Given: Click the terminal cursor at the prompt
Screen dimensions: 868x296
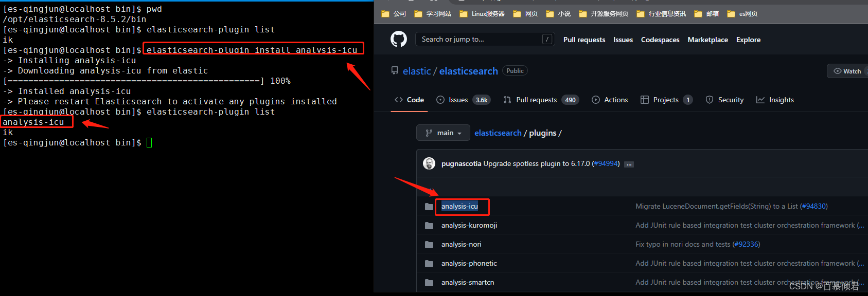Looking at the screenshot, I should [x=149, y=142].
